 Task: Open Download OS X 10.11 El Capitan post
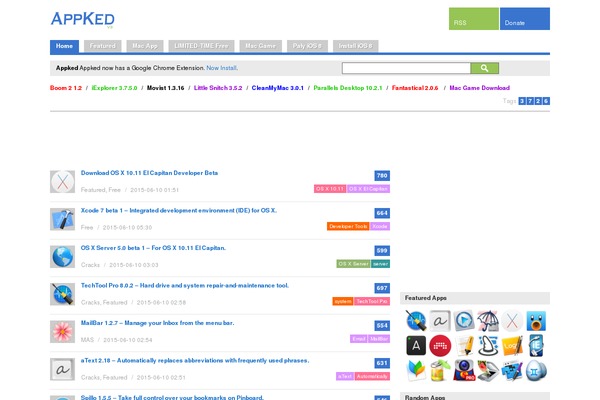(149, 173)
